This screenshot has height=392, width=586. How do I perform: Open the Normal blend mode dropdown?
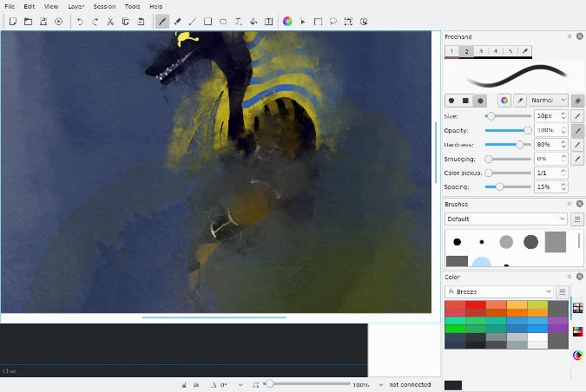549,101
